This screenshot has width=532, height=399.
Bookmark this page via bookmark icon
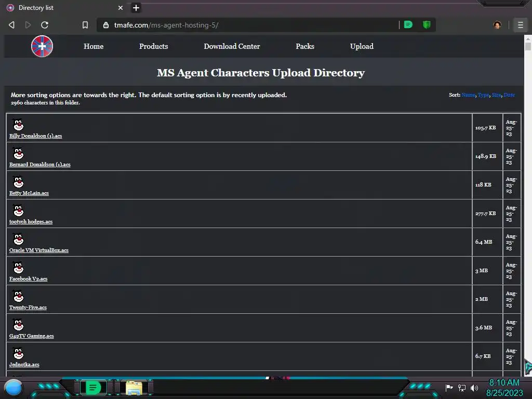coord(85,25)
